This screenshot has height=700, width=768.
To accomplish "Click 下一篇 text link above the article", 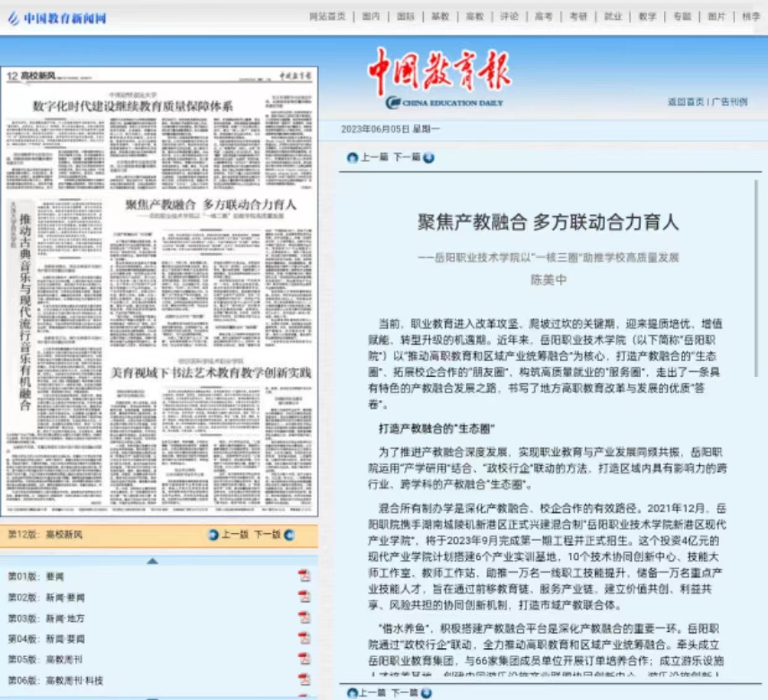I will pos(407,157).
